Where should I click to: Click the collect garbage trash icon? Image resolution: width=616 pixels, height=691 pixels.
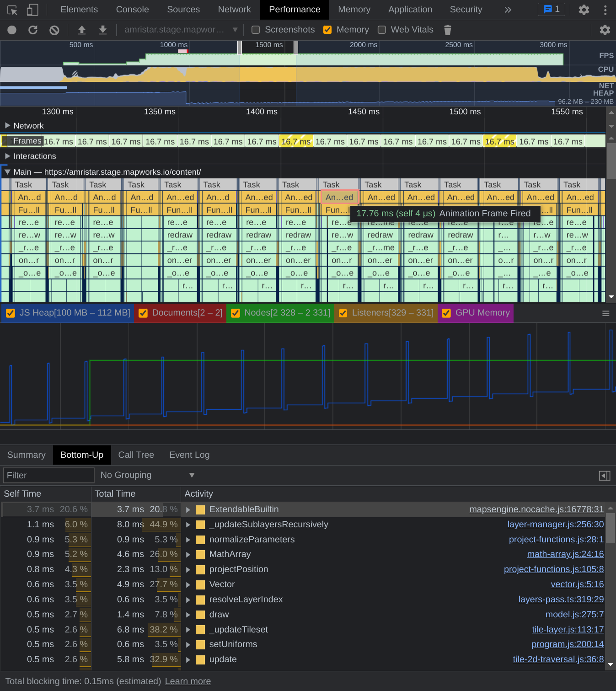click(x=448, y=30)
